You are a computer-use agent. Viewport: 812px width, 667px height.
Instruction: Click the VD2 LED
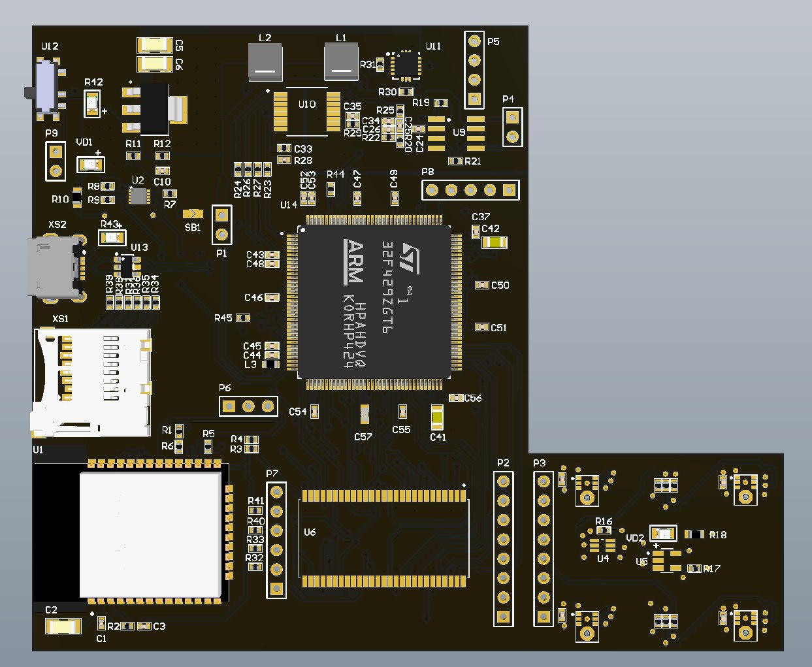664,534
